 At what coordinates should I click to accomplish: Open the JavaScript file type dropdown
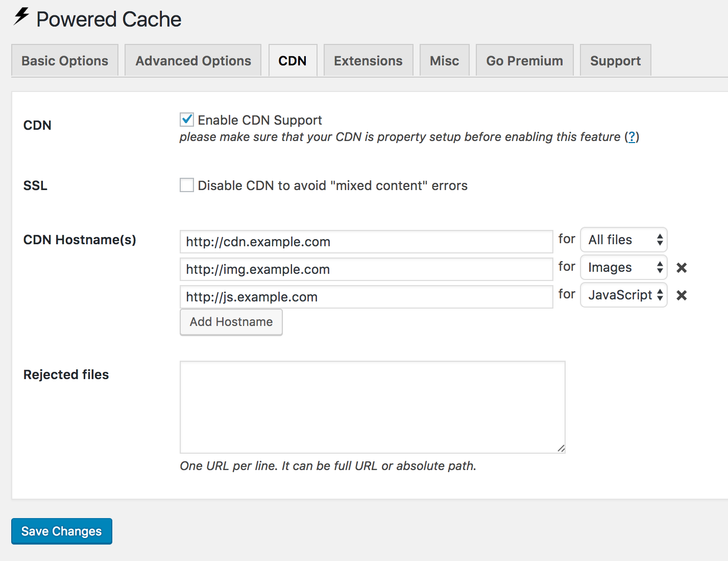(x=623, y=295)
